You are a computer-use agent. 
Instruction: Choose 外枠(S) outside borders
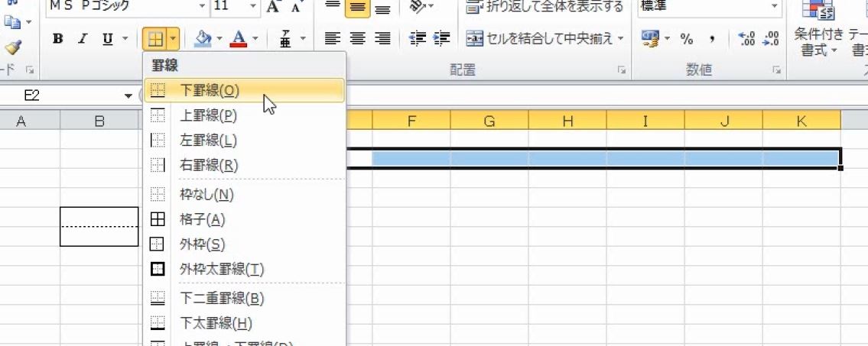(x=244, y=244)
